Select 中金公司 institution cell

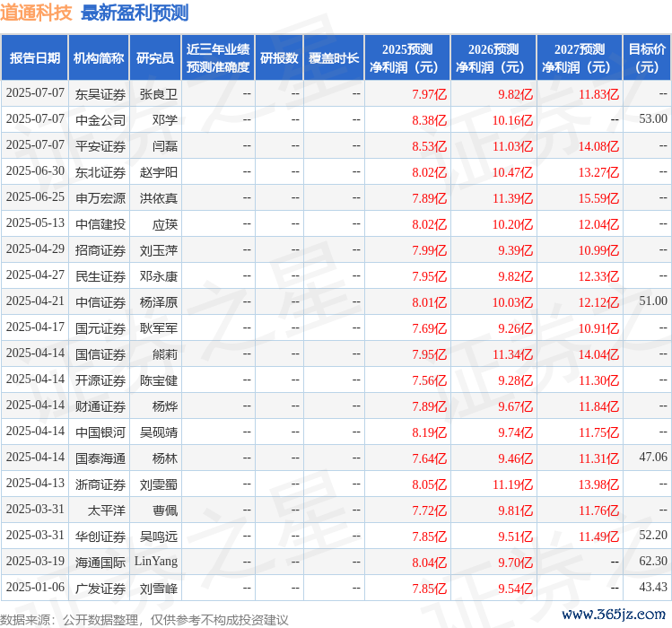tap(100, 120)
